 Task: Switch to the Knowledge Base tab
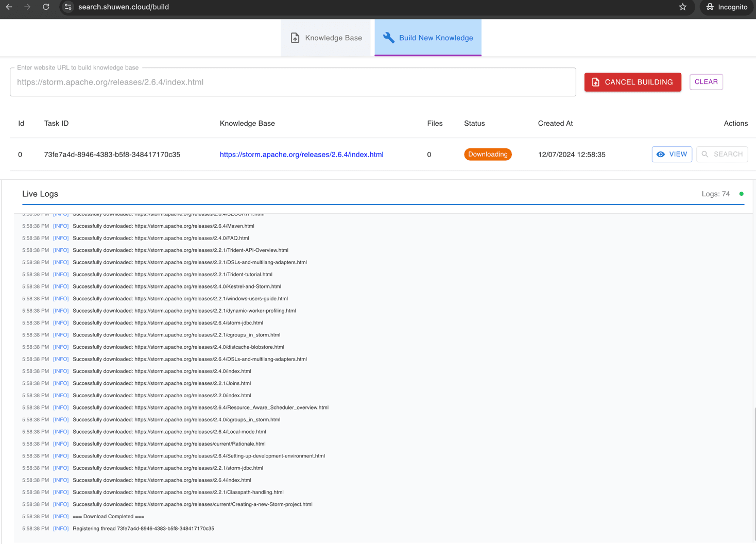click(x=325, y=38)
